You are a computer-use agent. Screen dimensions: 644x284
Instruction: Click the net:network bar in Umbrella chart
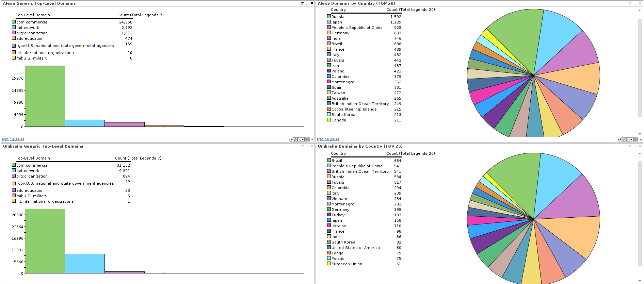point(85,263)
